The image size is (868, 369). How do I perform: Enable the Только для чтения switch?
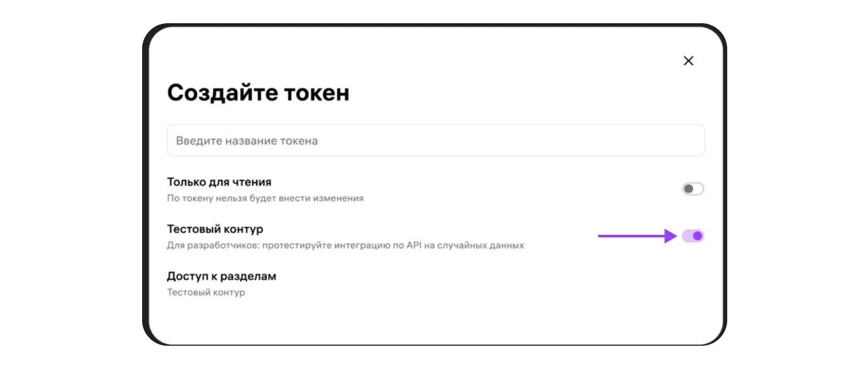(x=693, y=189)
